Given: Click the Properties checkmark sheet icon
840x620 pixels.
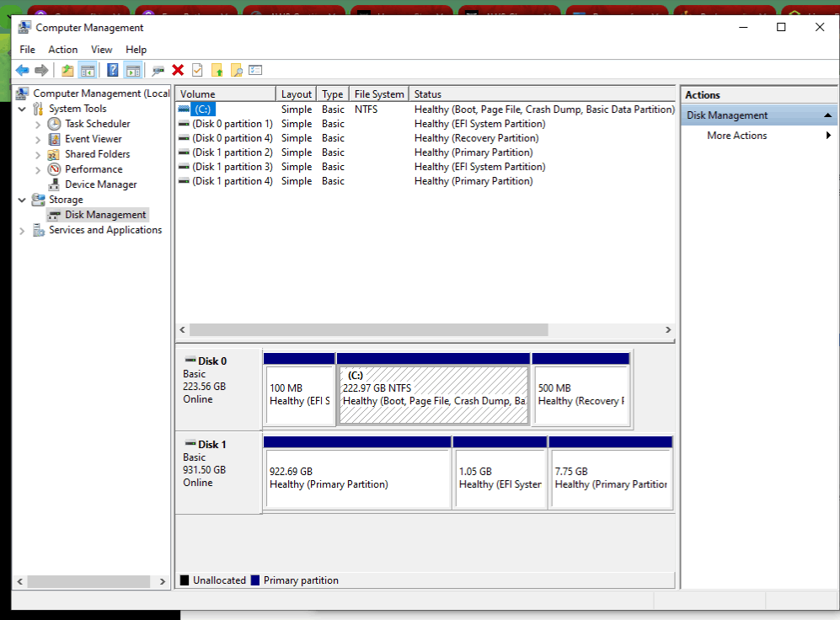Looking at the screenshot, I should (x=197, y=70).
